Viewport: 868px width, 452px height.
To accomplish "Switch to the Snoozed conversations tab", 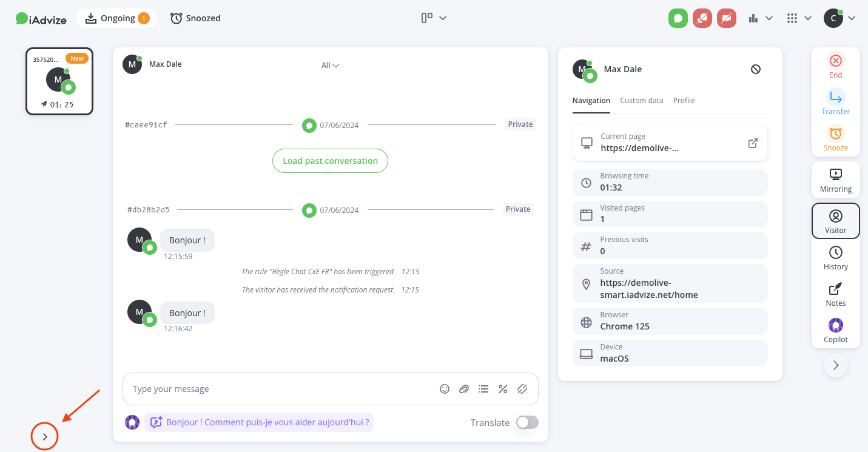I will pos(196,18).
